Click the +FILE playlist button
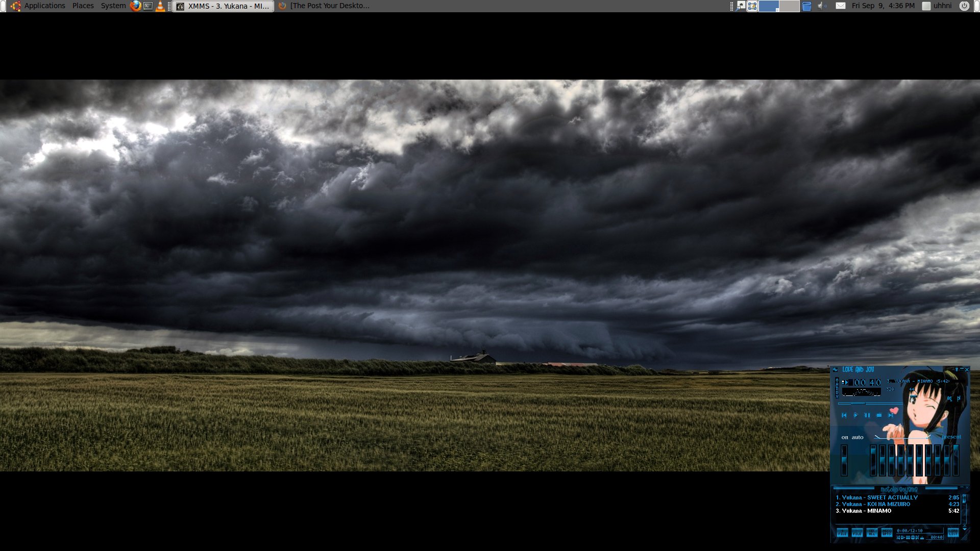 [x=842, y=533]
